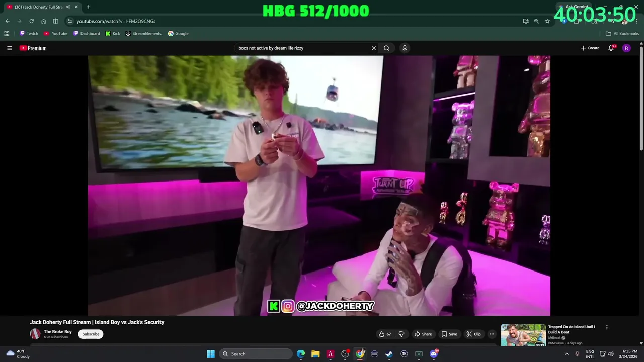Toggle the side panel icon next to home
The image size is (644, 362).
55,21
